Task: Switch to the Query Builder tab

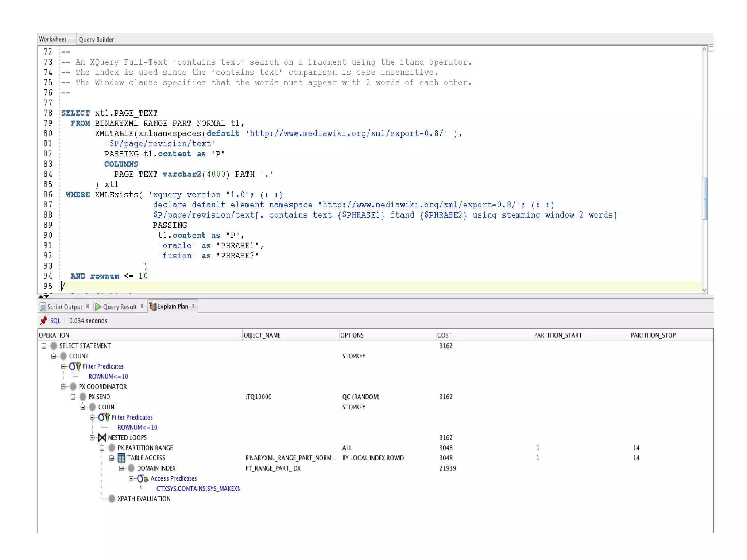Action: tap(96, 40)
